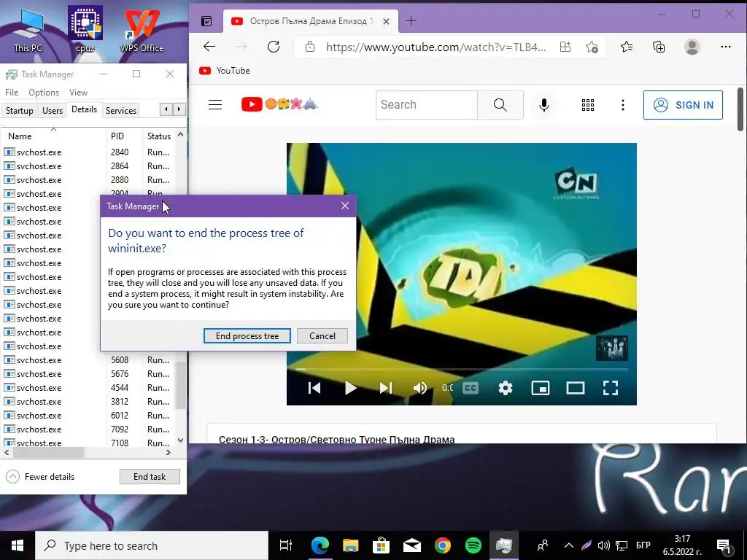Switch to the Startup tab
The width and height of the screenshot is (747, 560).
(x=20, y=111)
